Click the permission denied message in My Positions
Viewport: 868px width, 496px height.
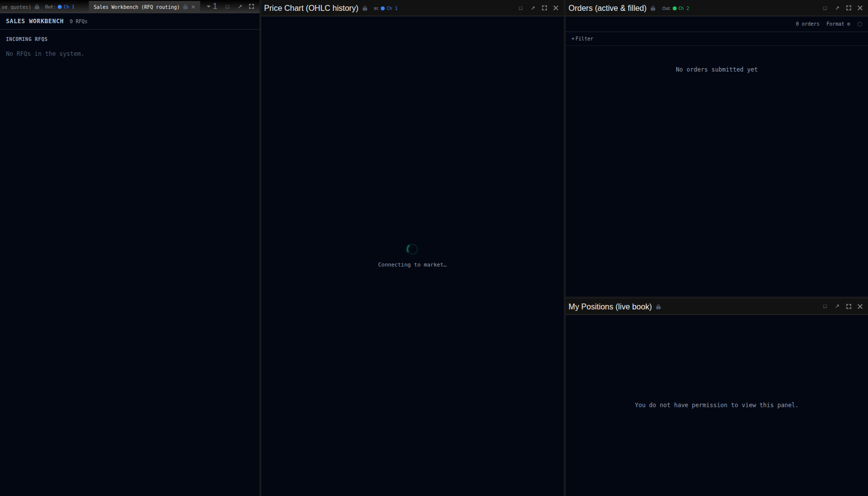click(717, 405)
